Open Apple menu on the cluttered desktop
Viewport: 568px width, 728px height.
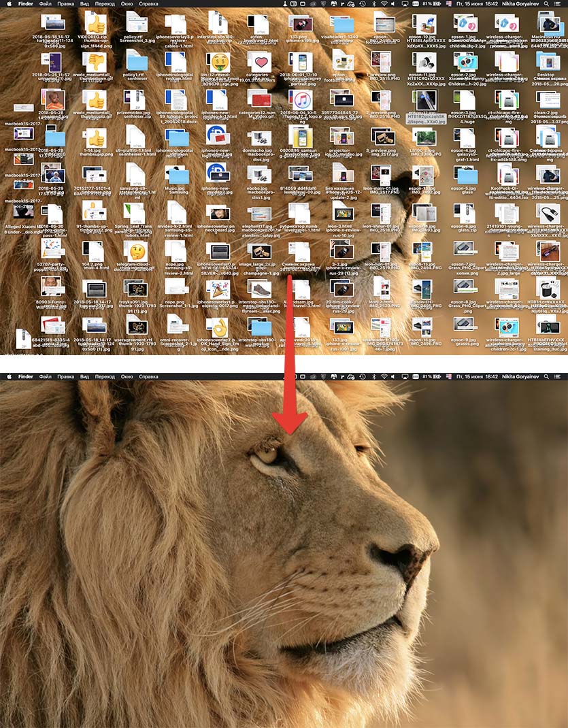tap(8, 3)
